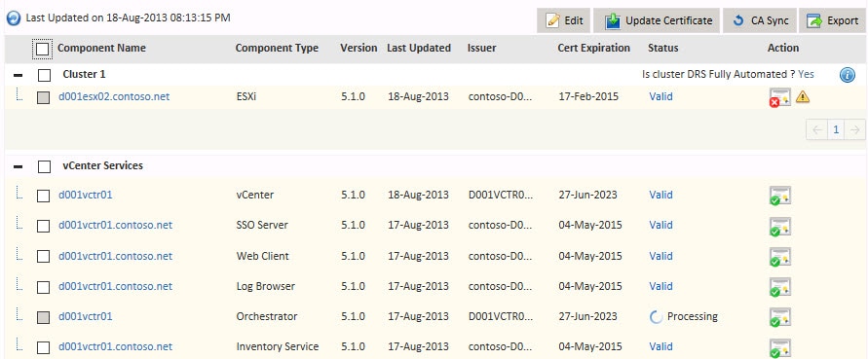Open the Log Browser d001vctr01.contoso.net link
868x359 pixels.
(115, 287)
